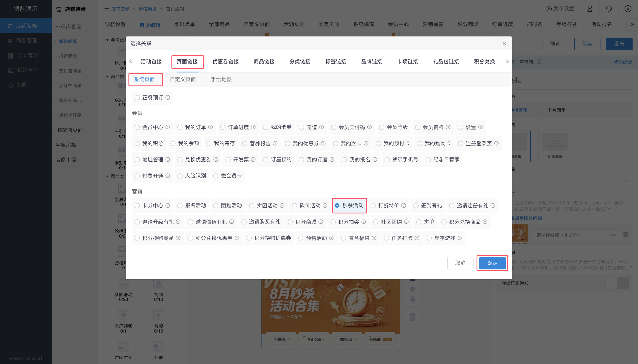Collapse the 商品类 component group
Image resolution: width=638 pixels, height=364 pixels.
click(x=107, y=77)
